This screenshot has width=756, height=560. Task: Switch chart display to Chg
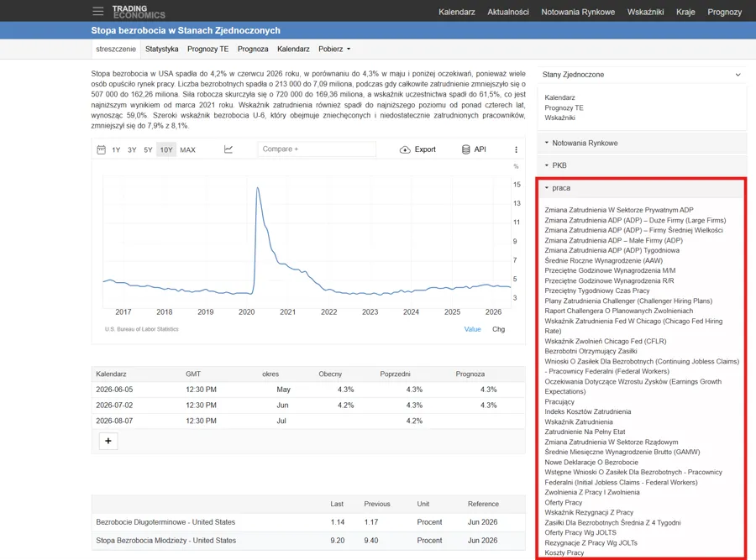click(x=498, y=329)
